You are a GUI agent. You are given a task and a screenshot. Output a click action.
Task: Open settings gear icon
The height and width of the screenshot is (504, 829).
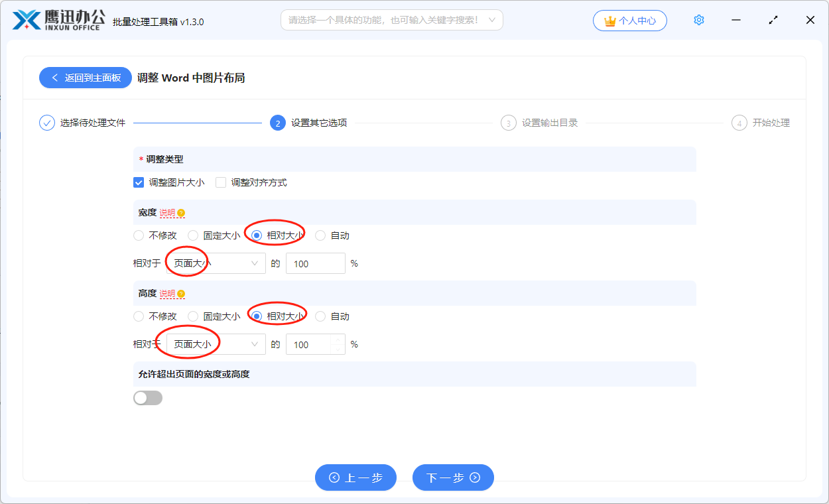698,21
